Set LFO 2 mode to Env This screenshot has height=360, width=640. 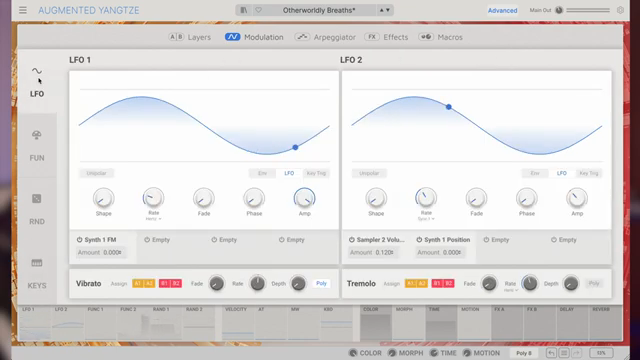(x=535, y=173)
